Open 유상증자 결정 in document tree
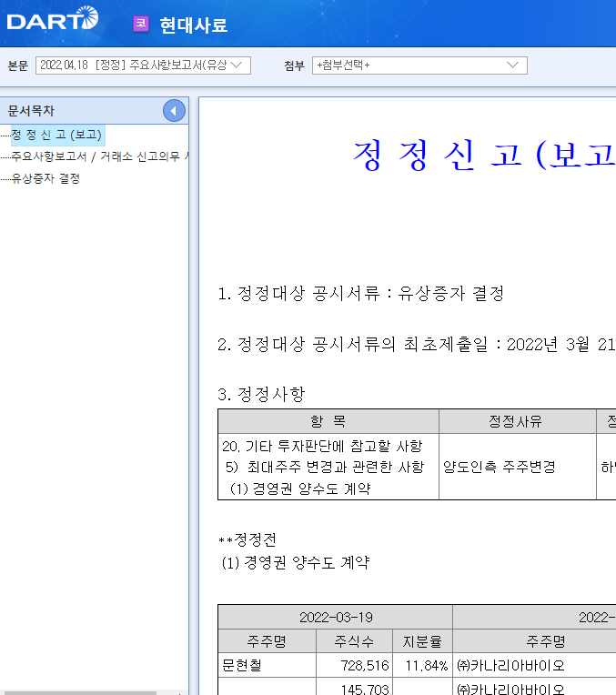 (x=45, y=178)
